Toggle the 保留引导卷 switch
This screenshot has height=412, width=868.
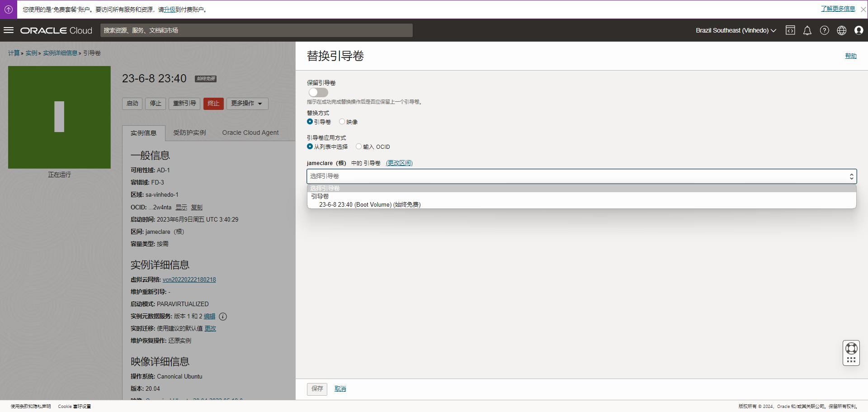click(318, 92)
